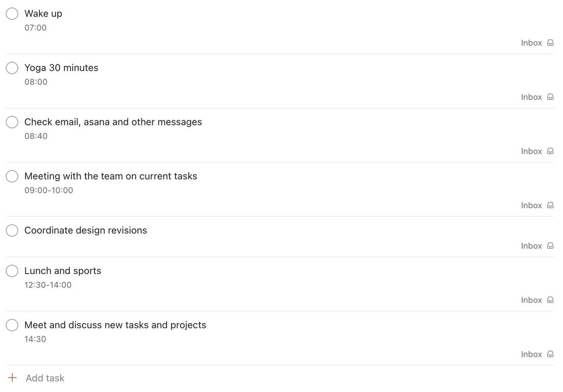
Task: Mark Coordinate design revisions as done
Action: click(x=12, y=231)
